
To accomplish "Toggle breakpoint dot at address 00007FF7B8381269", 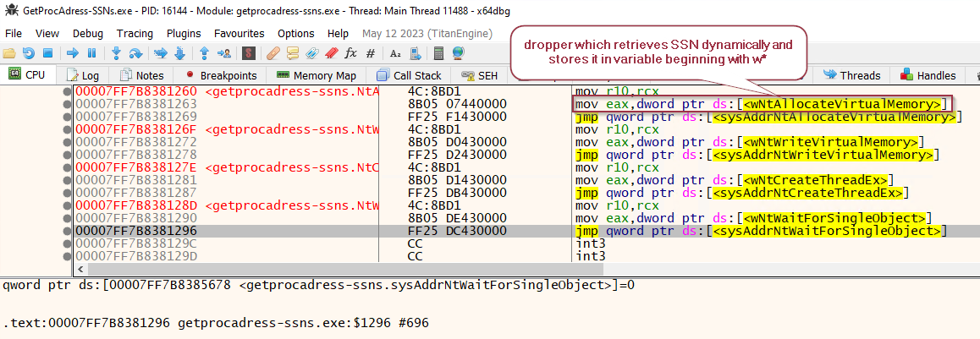I will click(x=67, y=116).
